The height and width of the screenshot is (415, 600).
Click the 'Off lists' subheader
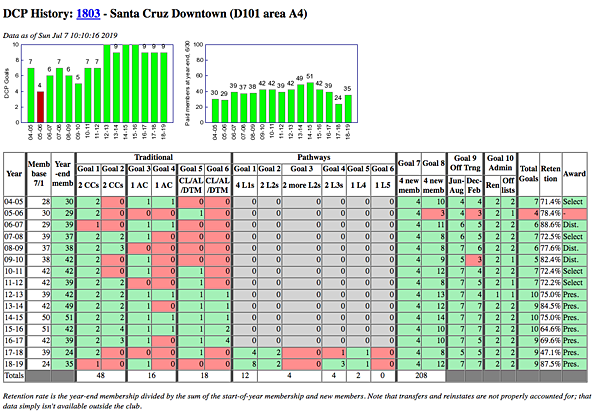point(508,185)
